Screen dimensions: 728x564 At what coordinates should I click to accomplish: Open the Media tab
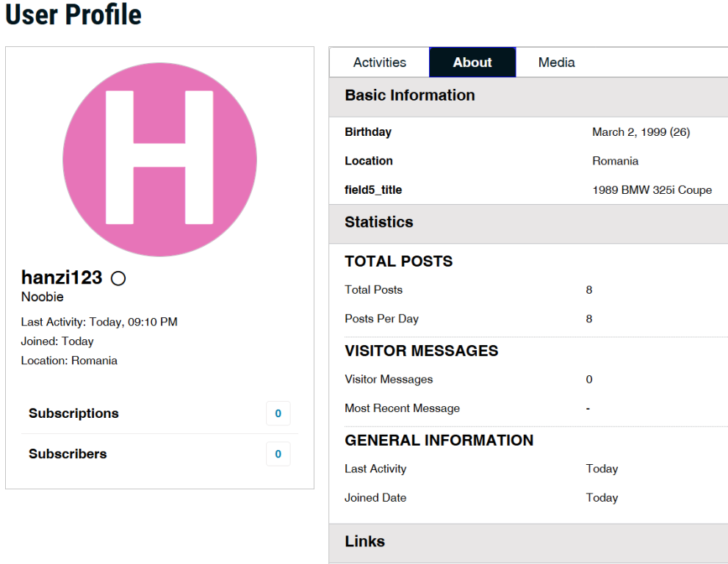556,62
